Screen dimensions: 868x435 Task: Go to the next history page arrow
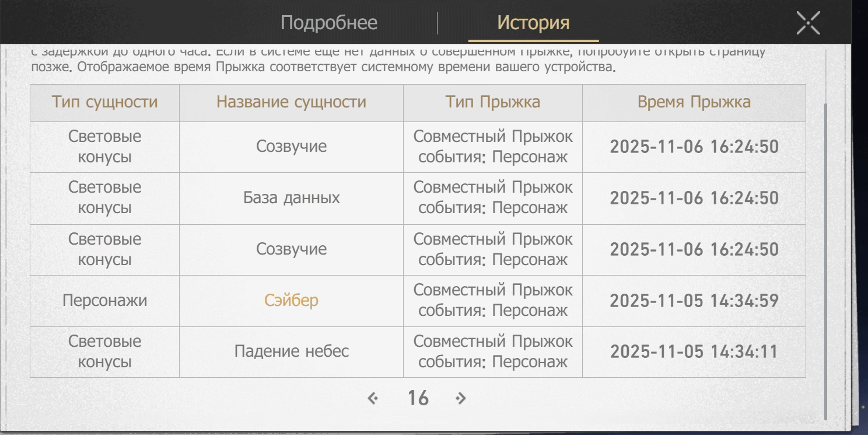pyautogui.click(x=461, y=398)
